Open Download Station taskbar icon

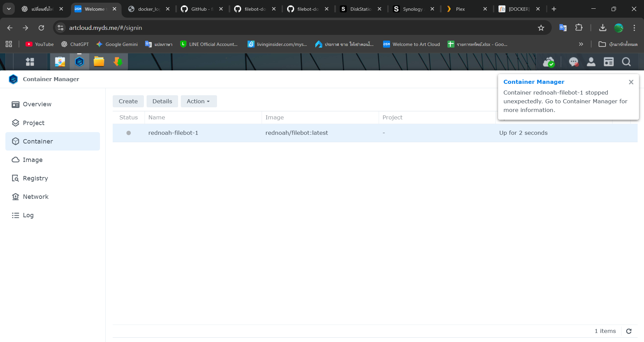click(x=118, y=62)
